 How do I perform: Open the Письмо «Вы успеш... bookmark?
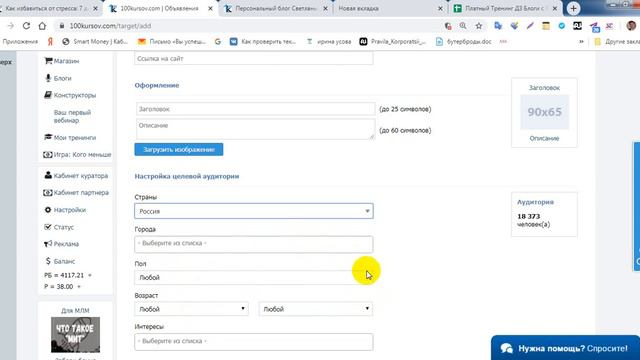(x=172, y=42)
